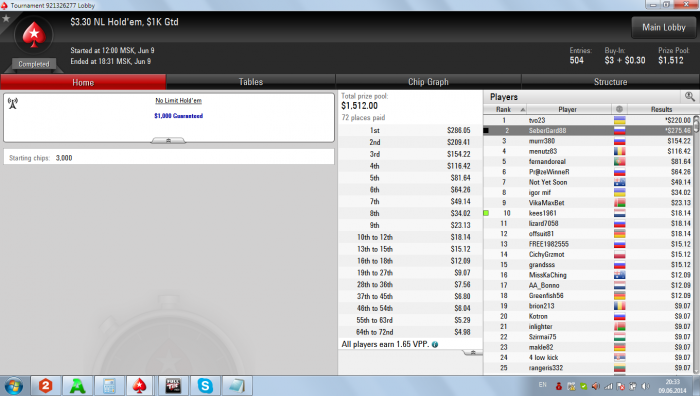The height and width of the screenshot is (396, 700).
Task: Collapse the prize payout panel handle
Action: tap(472, 353)
